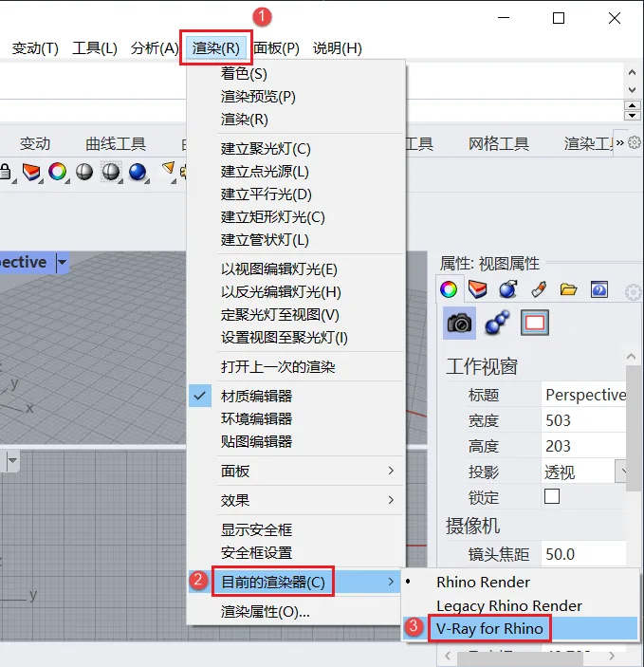
Task: Select 建立点光源(L) menu entry
Action: (296, 172)
